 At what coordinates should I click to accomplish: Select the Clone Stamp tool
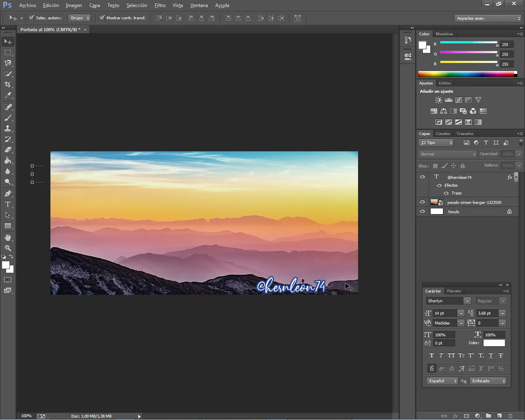[x=8, y=128]
